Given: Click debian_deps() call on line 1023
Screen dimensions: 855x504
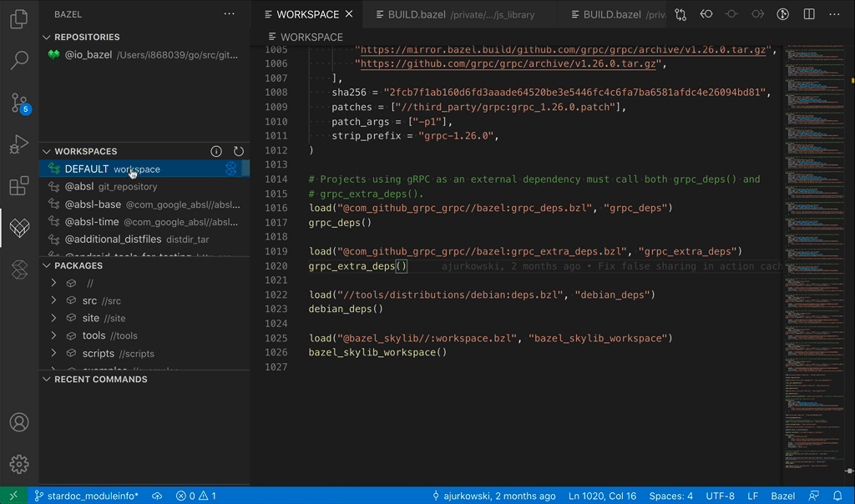Looking at the screenshot, I should pos(346,309).
